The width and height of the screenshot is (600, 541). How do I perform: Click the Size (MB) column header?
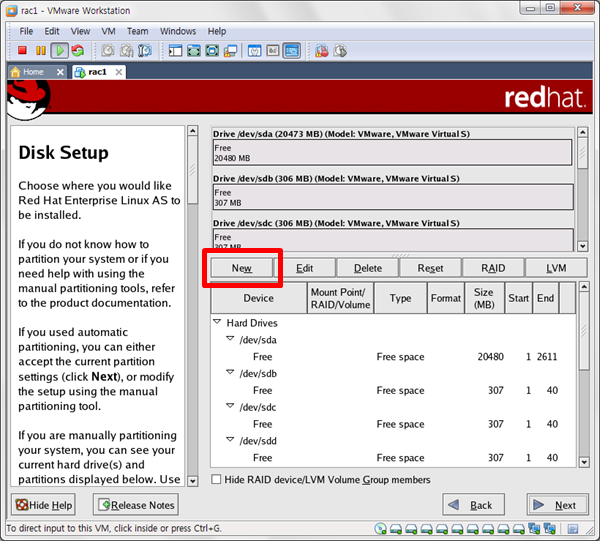484,298
